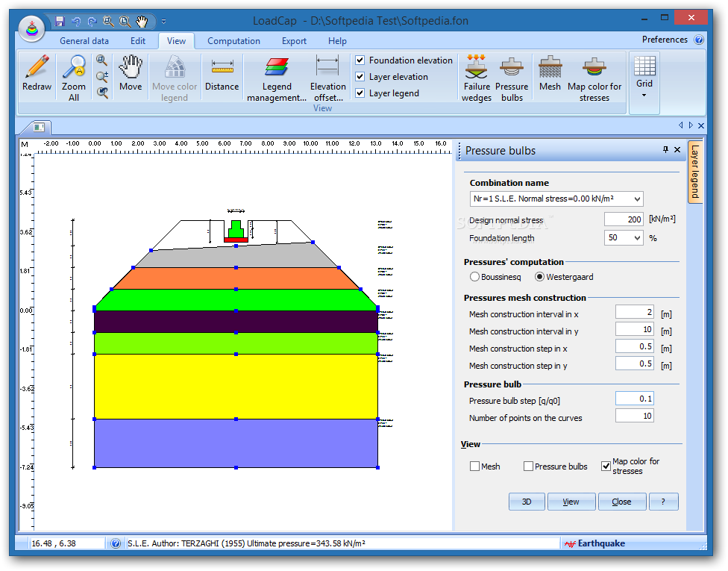Open the Help ribbon tab
Screen dimensions: 728x571
coord(338,41)
